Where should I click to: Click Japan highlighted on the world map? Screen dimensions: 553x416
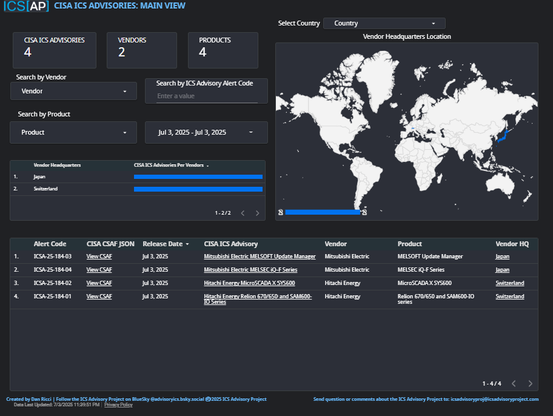tap(504, 135)
